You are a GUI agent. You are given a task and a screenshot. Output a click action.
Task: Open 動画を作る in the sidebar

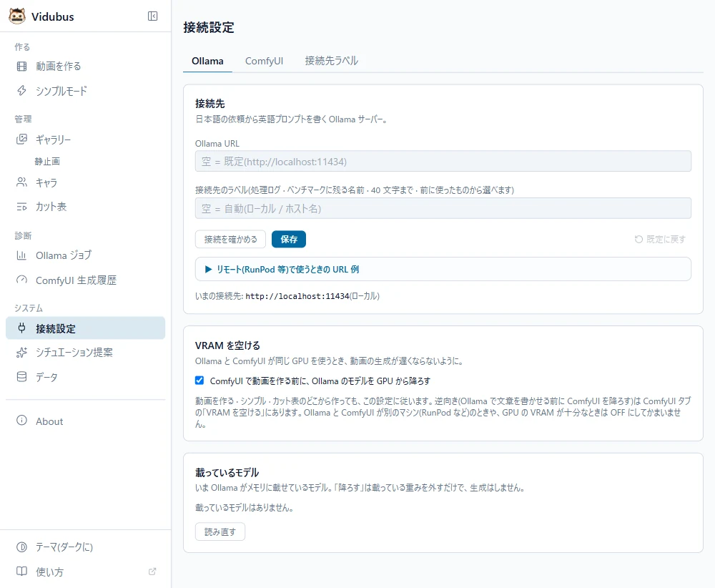85,66
